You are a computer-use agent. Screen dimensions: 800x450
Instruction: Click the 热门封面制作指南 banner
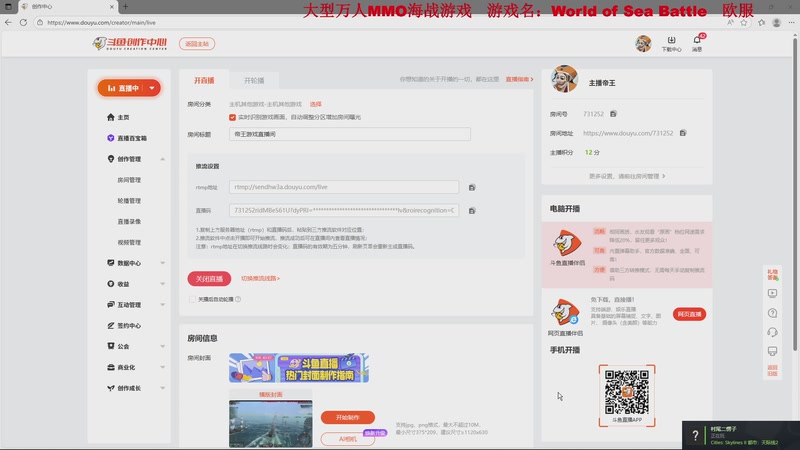(x=298, y=368)
